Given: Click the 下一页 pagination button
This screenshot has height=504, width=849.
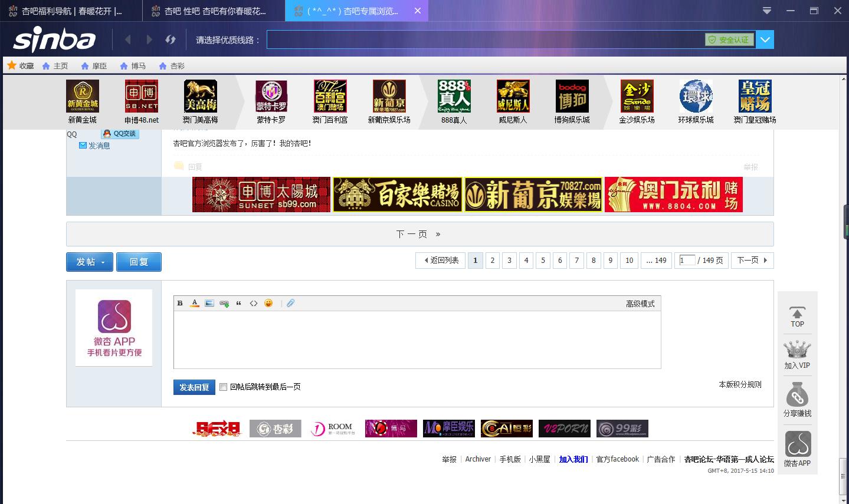Looking at the screenshot, I should (x=752, y=260).
